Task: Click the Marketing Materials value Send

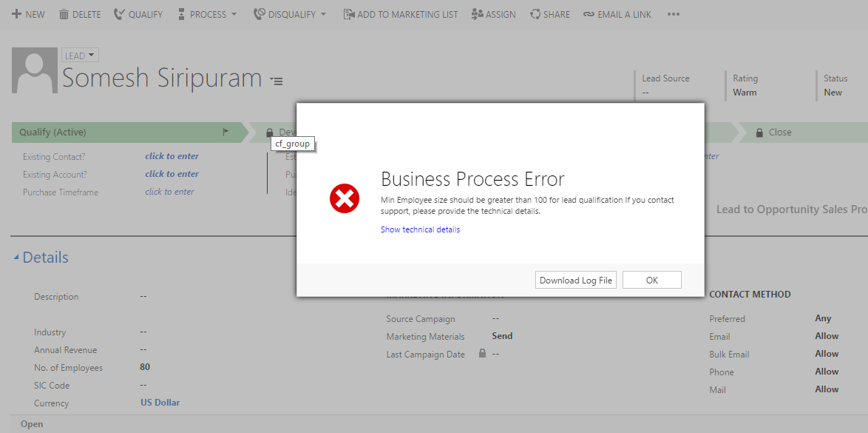Action: pyautogui.click(x=502, y=336)
